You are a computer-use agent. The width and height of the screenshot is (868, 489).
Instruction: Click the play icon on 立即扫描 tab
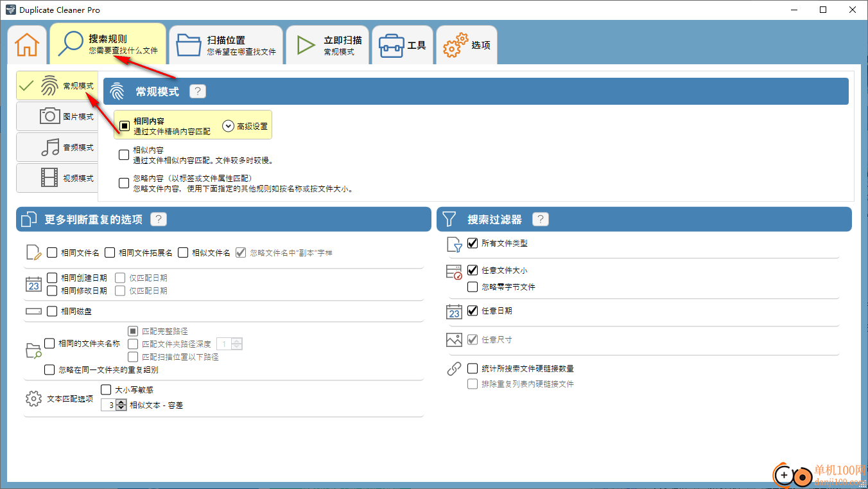[306, 45]
